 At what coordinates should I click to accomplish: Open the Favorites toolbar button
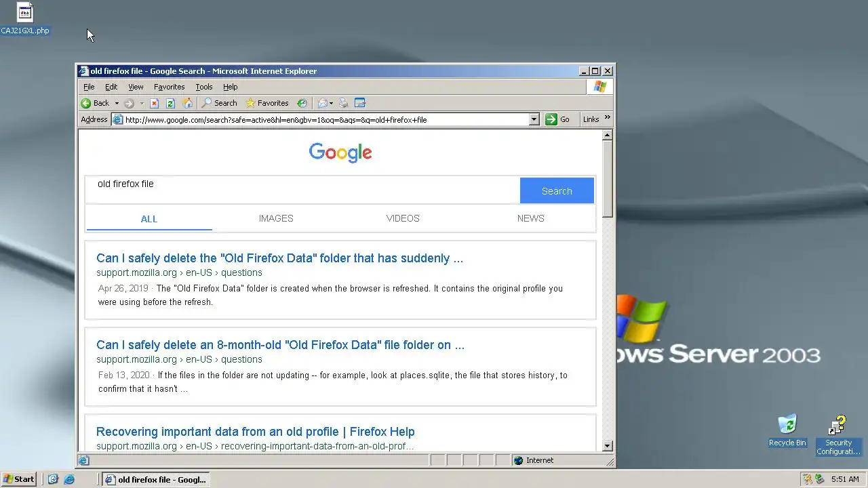point(267,103)
